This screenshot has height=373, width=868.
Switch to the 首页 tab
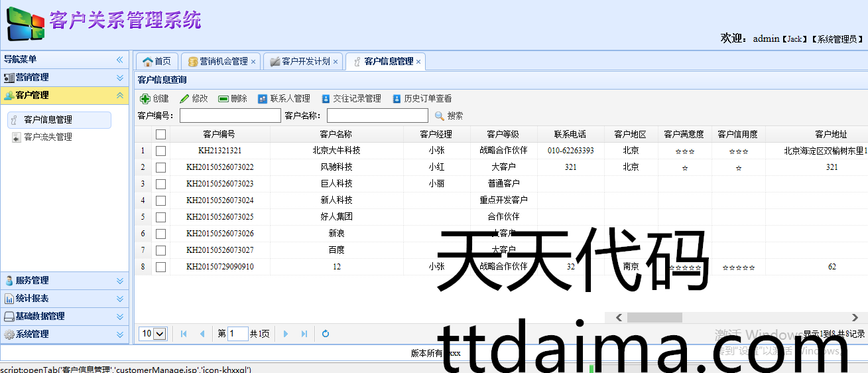click(x=156, y=61)
